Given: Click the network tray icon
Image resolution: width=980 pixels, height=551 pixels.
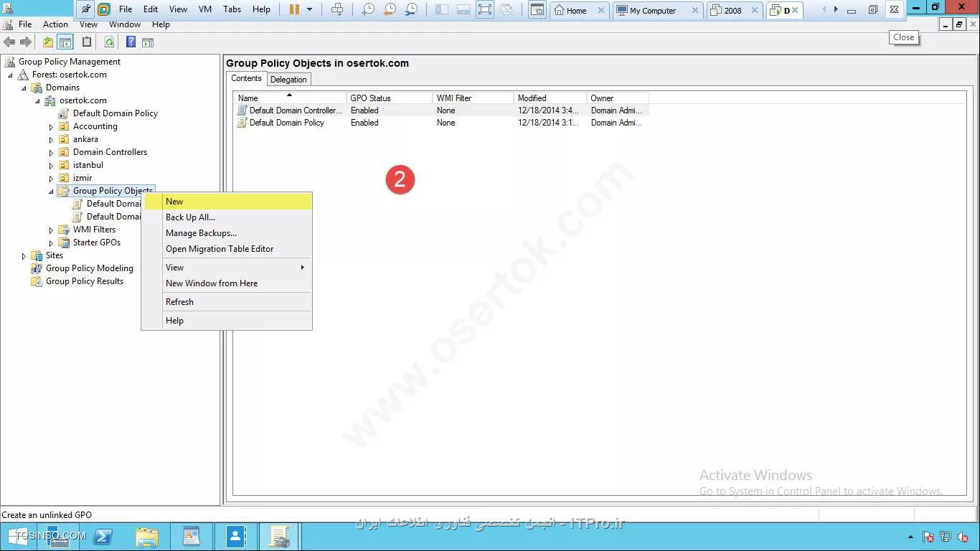Looking at the screenshot, I should point(946,537).
